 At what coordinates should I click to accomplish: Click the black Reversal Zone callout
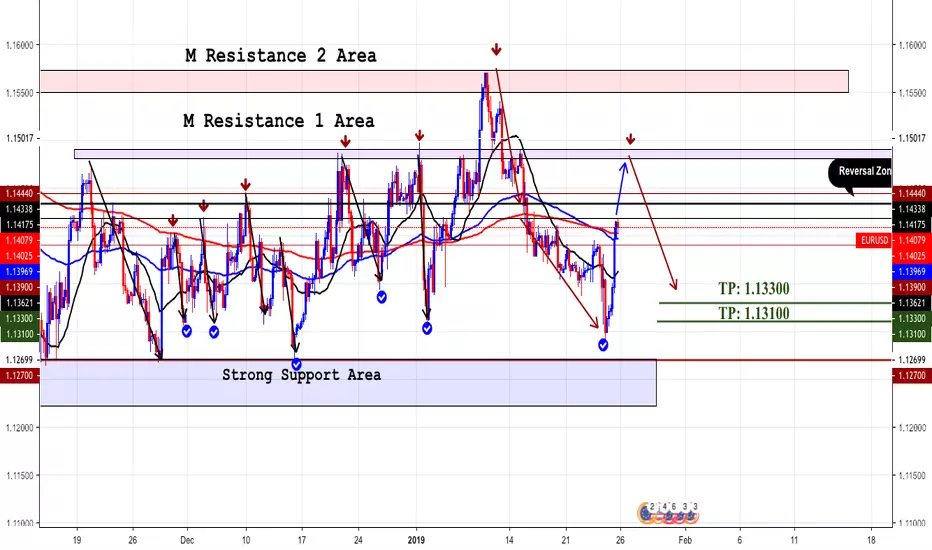pos(860,174)
